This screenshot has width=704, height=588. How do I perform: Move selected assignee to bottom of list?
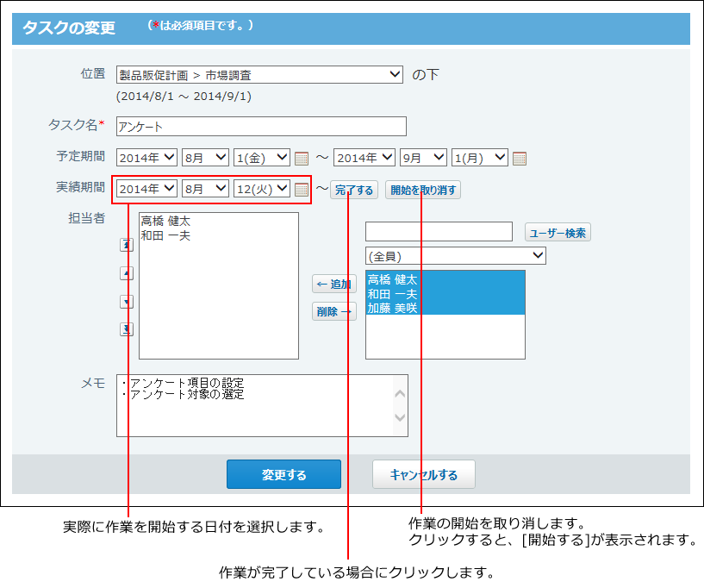point(127,329)
